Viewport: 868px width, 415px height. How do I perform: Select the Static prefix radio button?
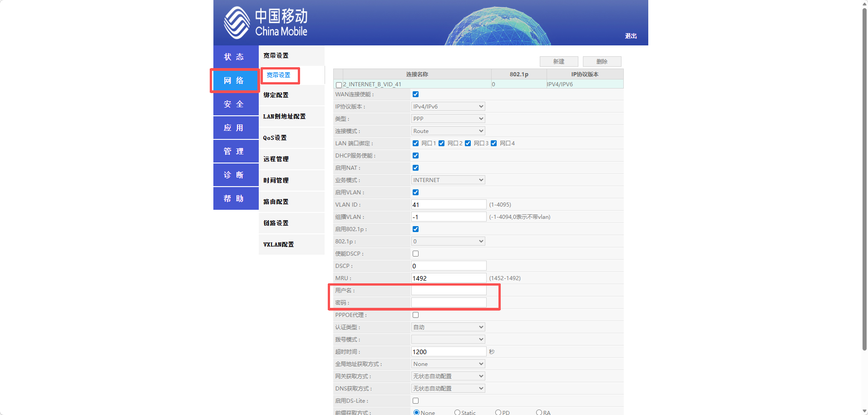(457, 412)
